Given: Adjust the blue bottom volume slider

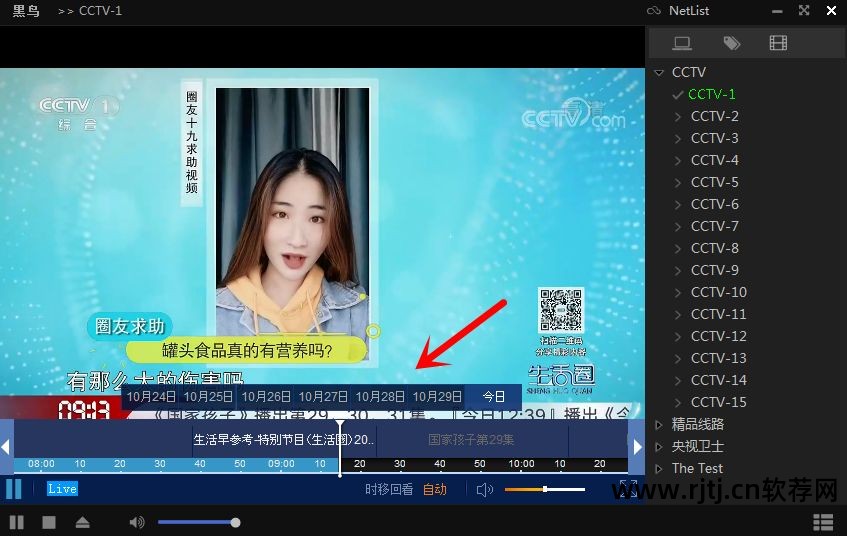Looking at the screenshot, I should coord(199,522).
